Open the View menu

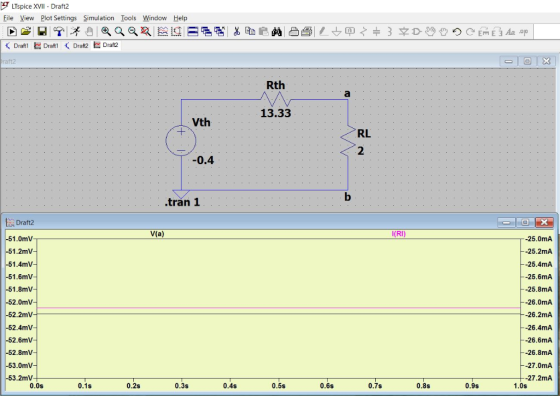point(27,18)
